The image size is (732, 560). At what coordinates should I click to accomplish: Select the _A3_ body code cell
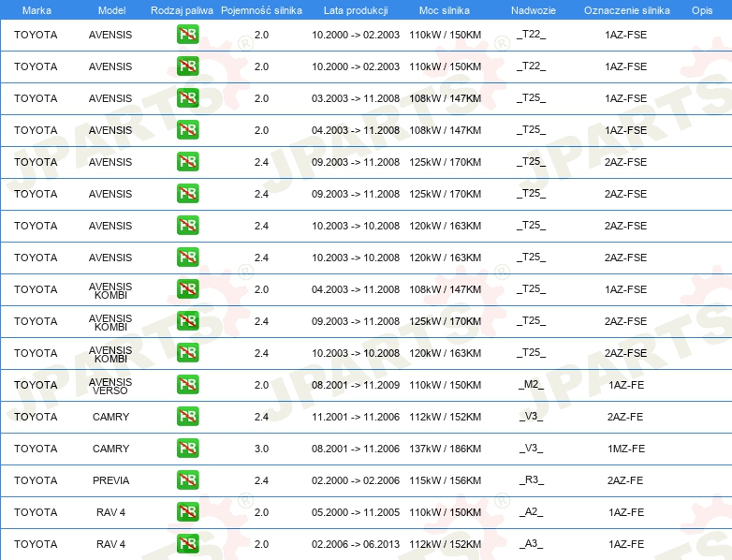532,544
